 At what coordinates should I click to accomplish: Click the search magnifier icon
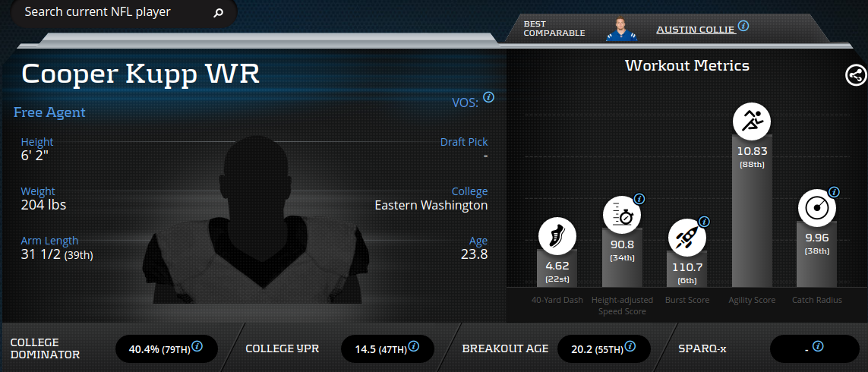tap(218, 12)
